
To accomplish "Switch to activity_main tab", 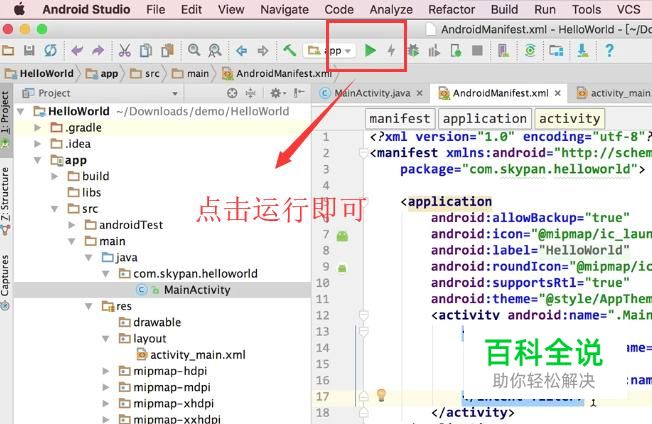I will click(614, 93).
